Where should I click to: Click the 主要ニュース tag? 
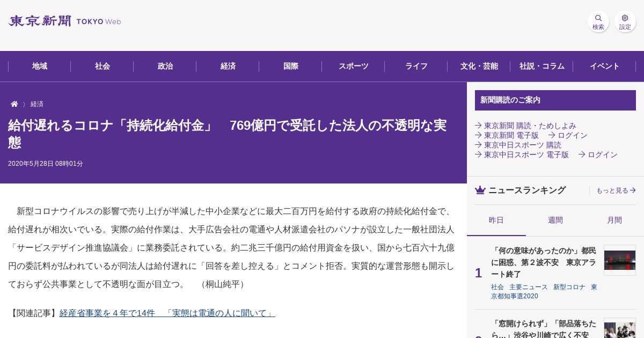click(x=529, y=287)
